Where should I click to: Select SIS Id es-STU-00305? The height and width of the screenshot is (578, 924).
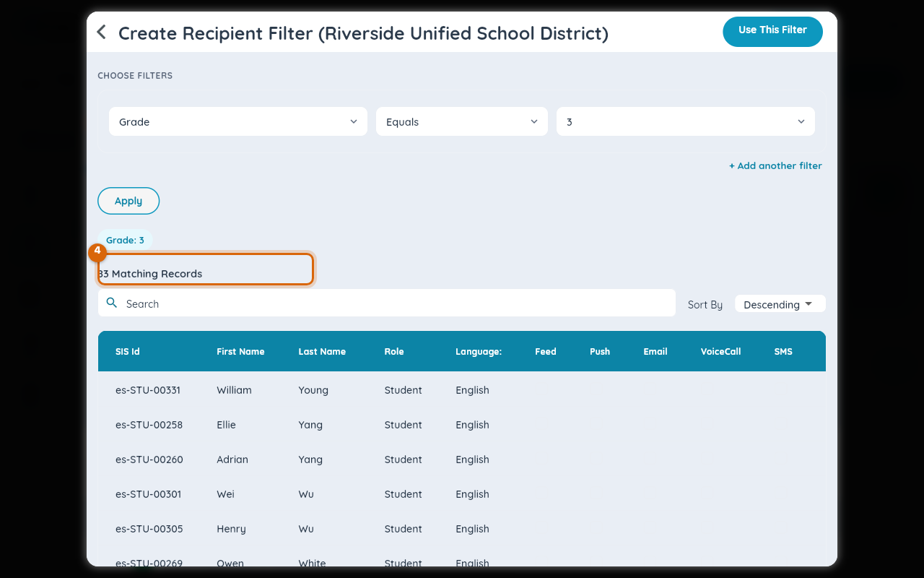pyautogui.click(x=149, y=529)
